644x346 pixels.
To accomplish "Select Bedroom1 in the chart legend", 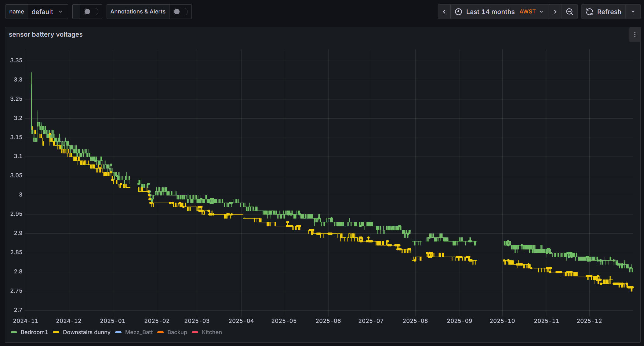I will [x=34, y=332].
